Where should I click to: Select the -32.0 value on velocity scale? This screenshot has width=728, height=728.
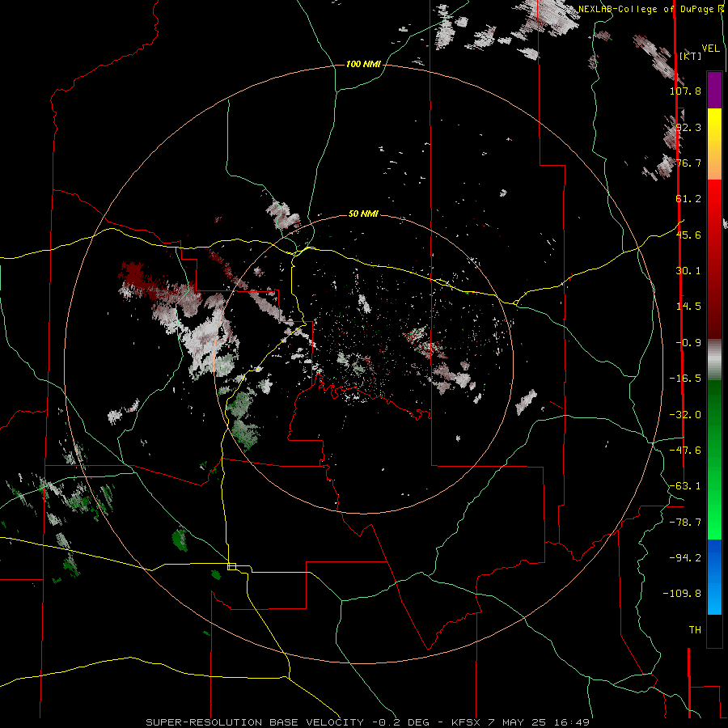pos(685,415)
